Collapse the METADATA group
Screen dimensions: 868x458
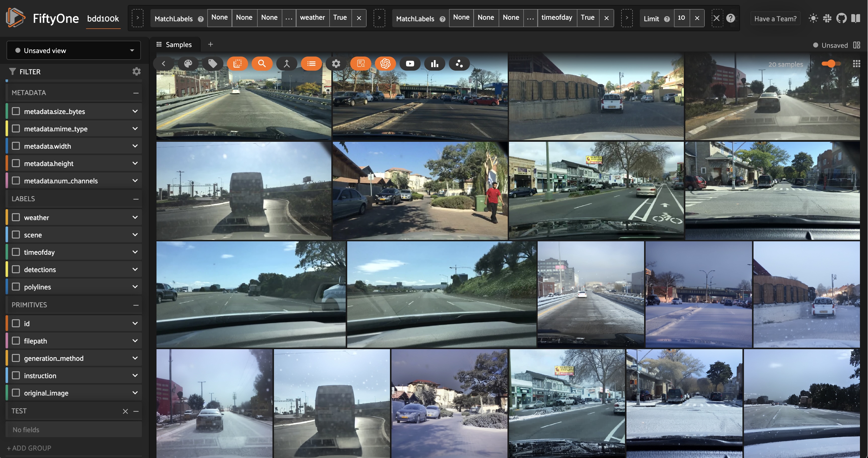[x=136, y=93]
